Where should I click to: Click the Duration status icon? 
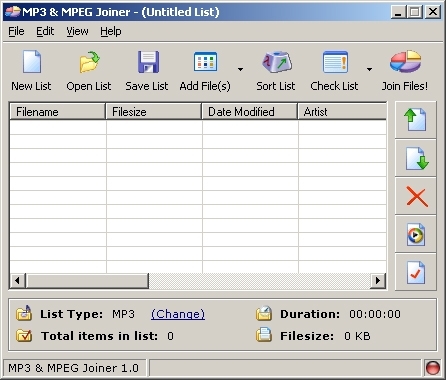264,313
